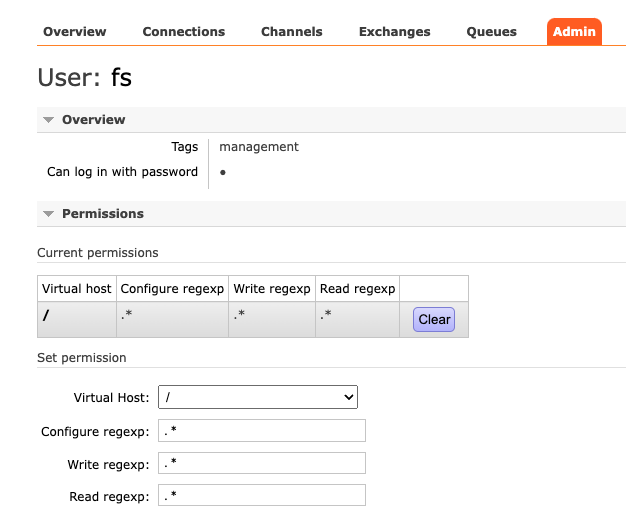Click the highlighted Admin tab
This screenshot has height=506, width=626.
[x=574, y=32]
